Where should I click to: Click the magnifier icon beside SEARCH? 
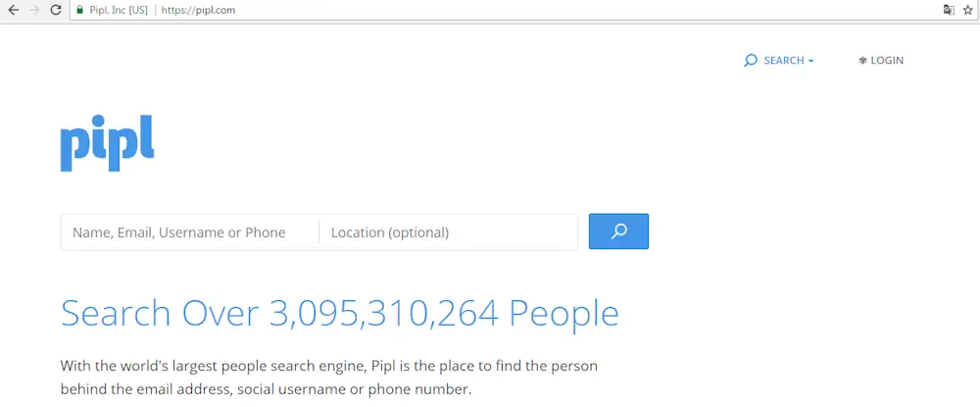tap(751, 61)
